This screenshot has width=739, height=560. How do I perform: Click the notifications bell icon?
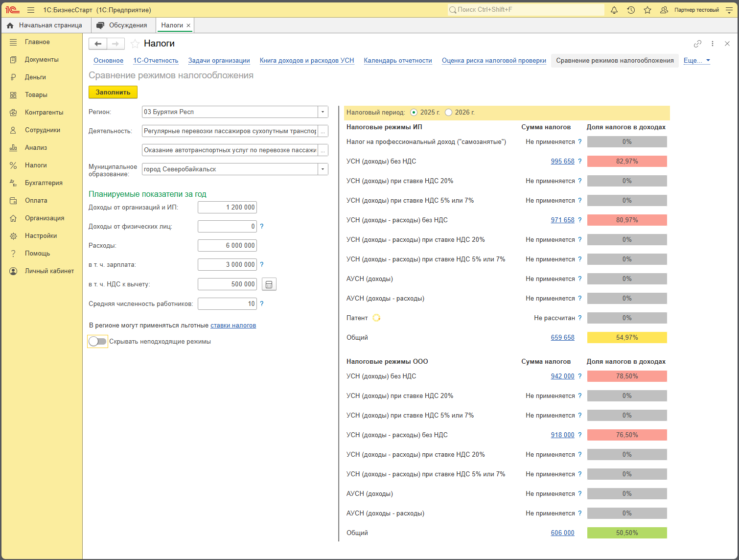(614, 10)
